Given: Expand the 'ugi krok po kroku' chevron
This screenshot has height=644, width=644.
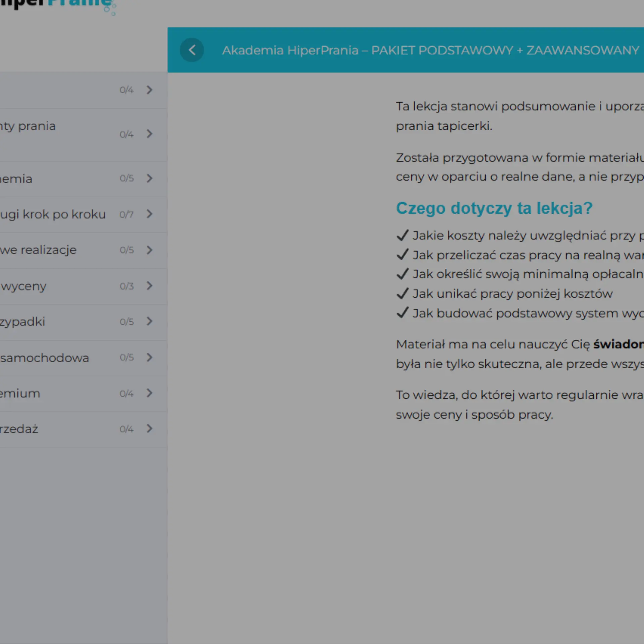Looking at the screenshot, I should coord(150,214).
